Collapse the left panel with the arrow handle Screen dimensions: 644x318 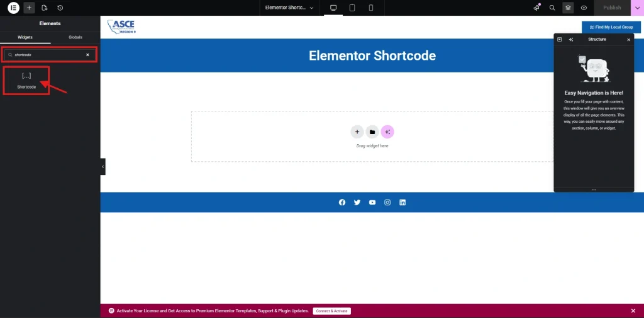tap(103, 167)
